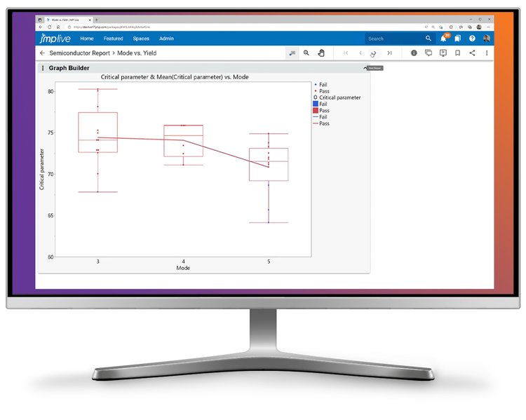Reload the browser page
The width and height of the screenshot is (526, 420).
coord(49,27)
